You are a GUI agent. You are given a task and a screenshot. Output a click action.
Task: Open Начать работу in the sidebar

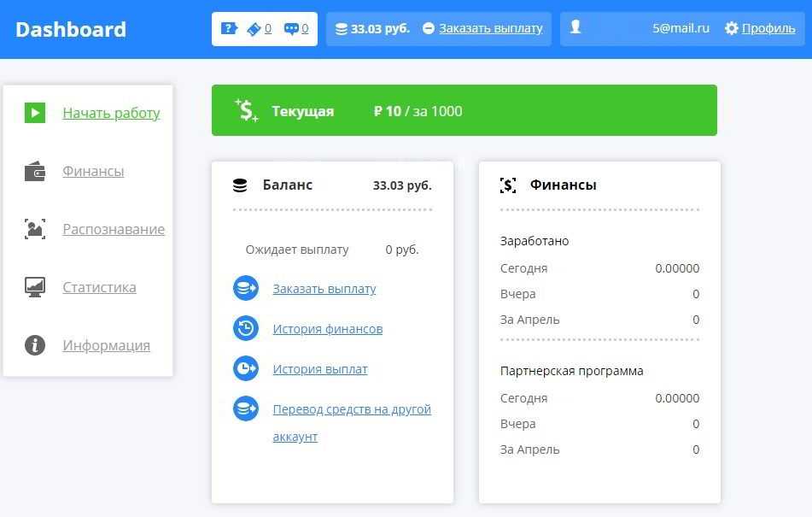(111, 113)
